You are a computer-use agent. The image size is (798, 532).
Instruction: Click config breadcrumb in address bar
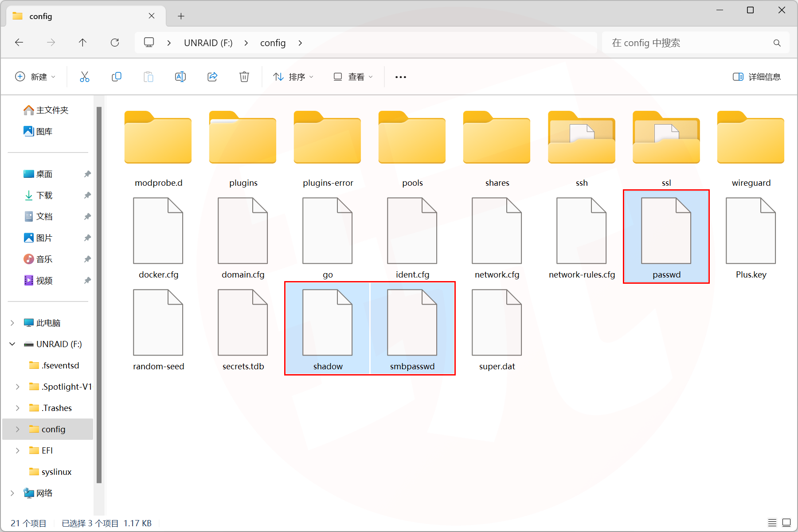pos(273,43)
